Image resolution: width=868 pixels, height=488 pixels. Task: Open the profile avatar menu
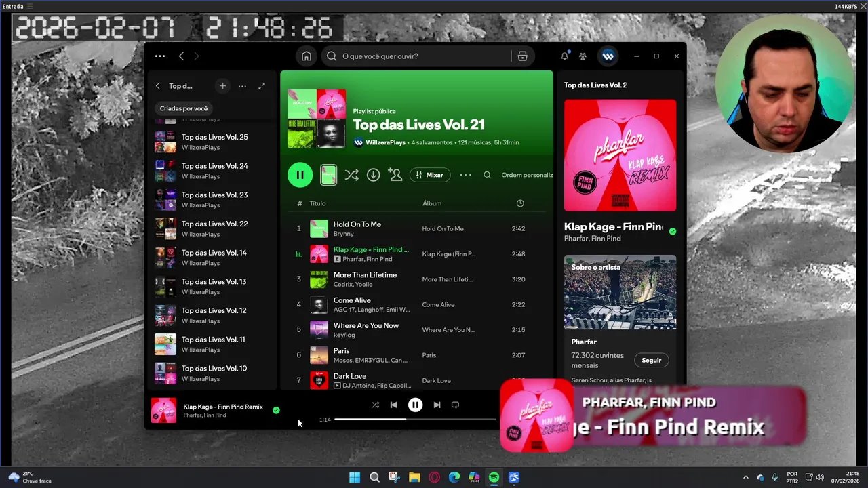608,56
